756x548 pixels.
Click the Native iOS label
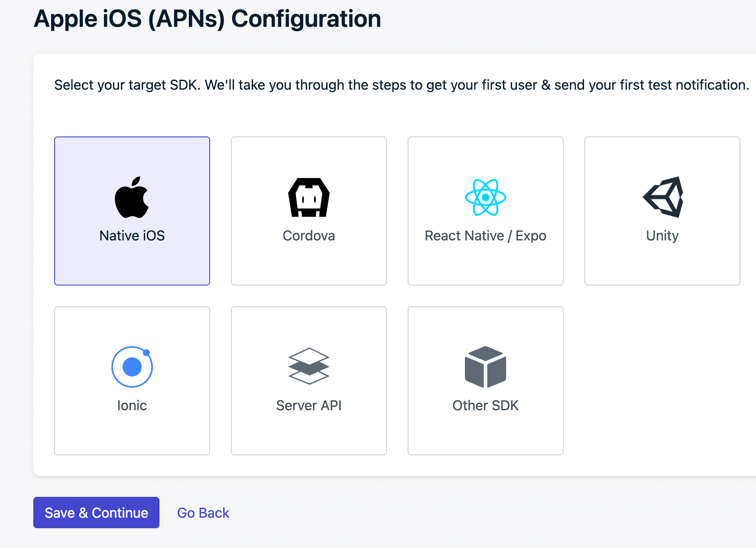coord(132,236)
